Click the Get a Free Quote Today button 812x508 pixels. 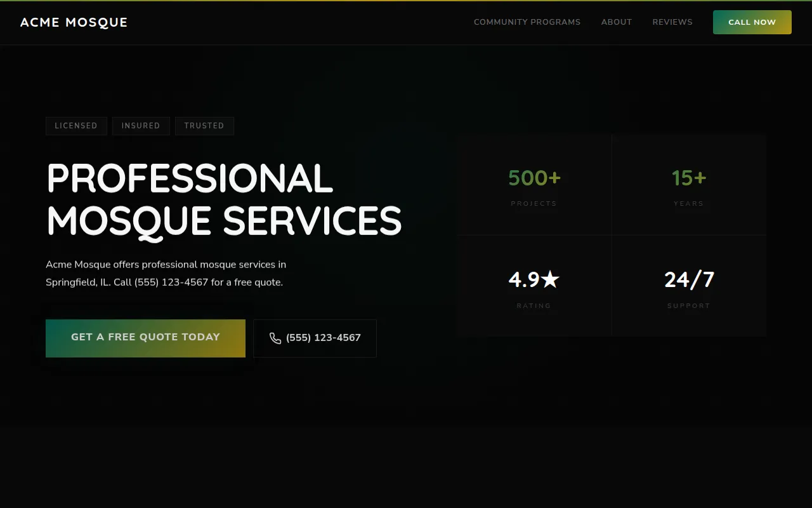pyautogui.click(x=145, y=338)
